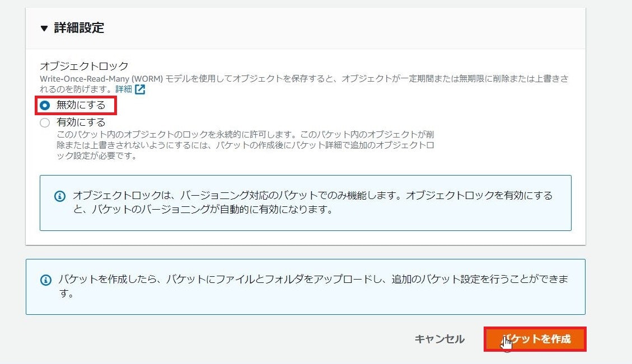Select the 有効にする radio button
The width and height of the screenshot is (632, 364).
(45, 122)
